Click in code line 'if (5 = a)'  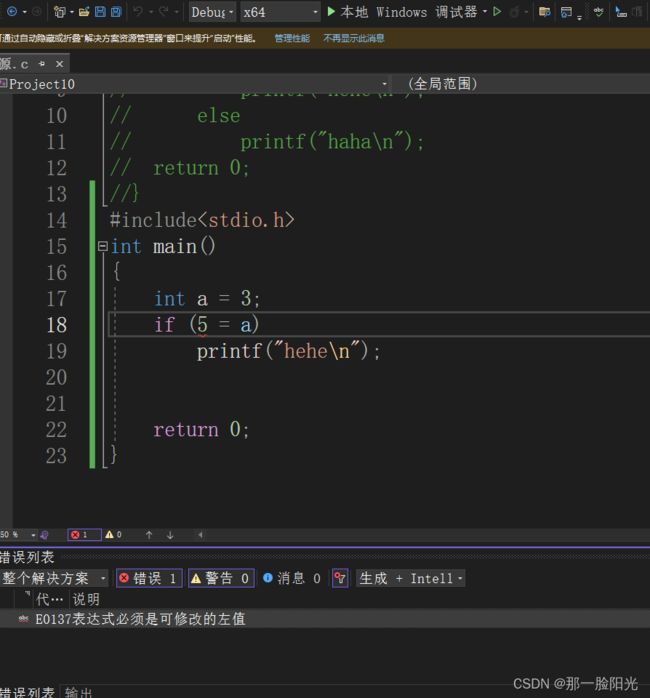pos(207,325)
